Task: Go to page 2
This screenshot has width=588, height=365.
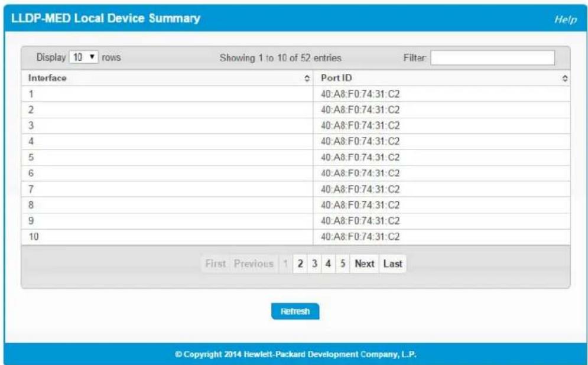Action: 300,264
